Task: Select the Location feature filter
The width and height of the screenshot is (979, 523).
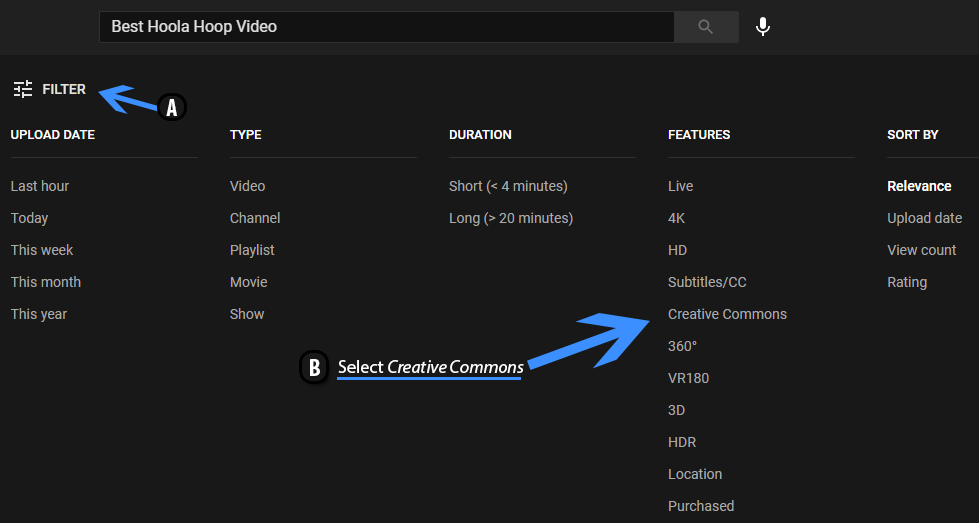Action: tap(695, 474)
